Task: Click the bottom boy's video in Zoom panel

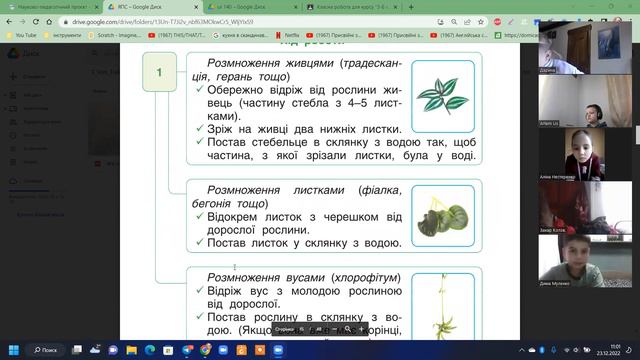Action: pos(585,261)
